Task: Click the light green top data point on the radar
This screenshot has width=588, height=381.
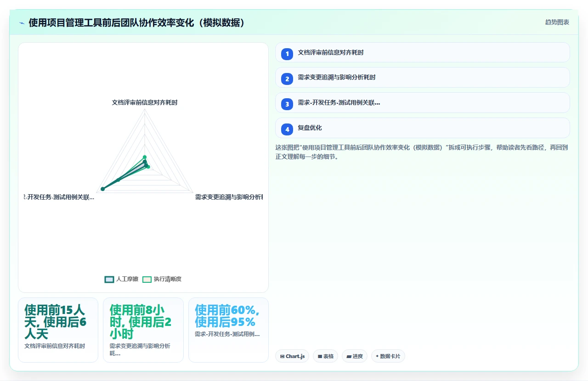Action: coord(145,157)
